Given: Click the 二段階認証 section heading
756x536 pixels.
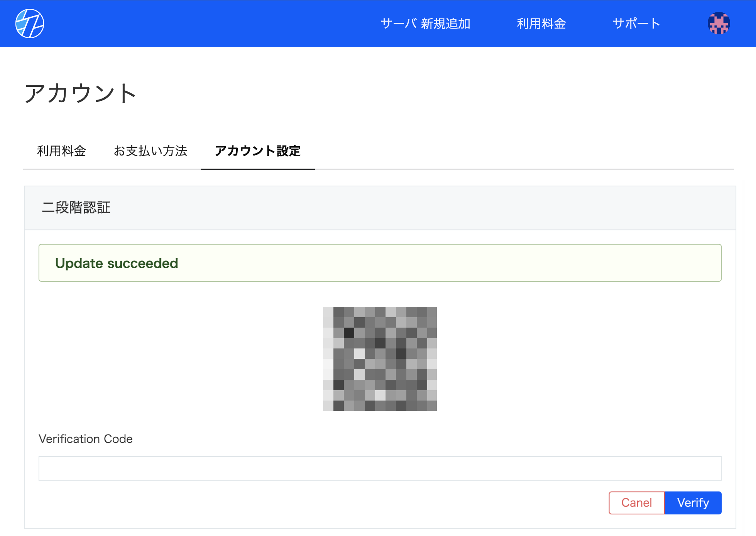Looking at the screenshot, I should (x=76, y=208).
